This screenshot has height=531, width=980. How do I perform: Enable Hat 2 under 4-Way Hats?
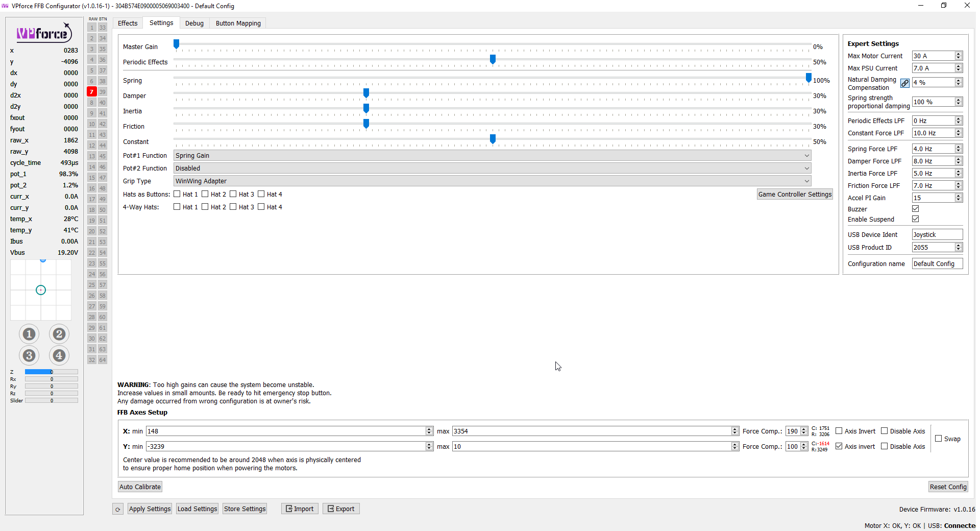click(205, 207)
